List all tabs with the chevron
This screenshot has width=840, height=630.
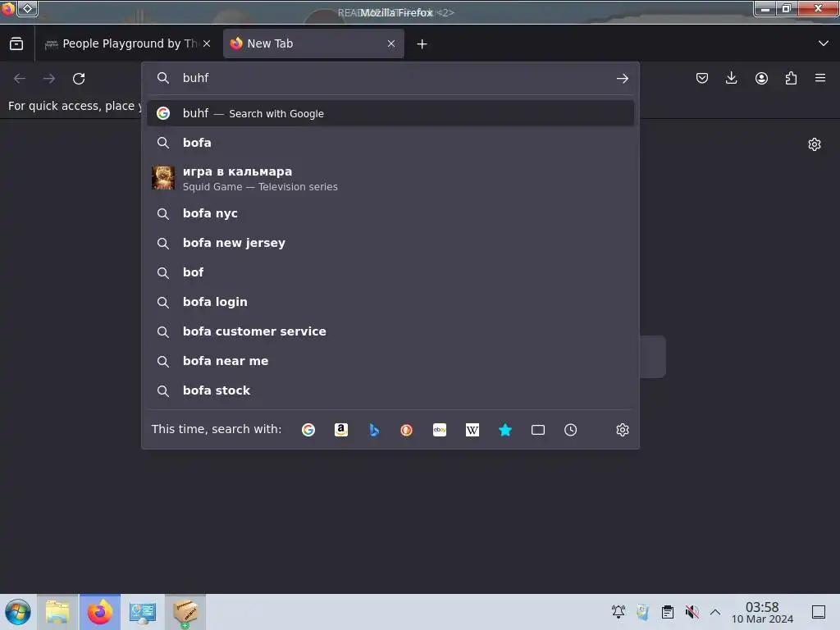click(x=824, y=43)
